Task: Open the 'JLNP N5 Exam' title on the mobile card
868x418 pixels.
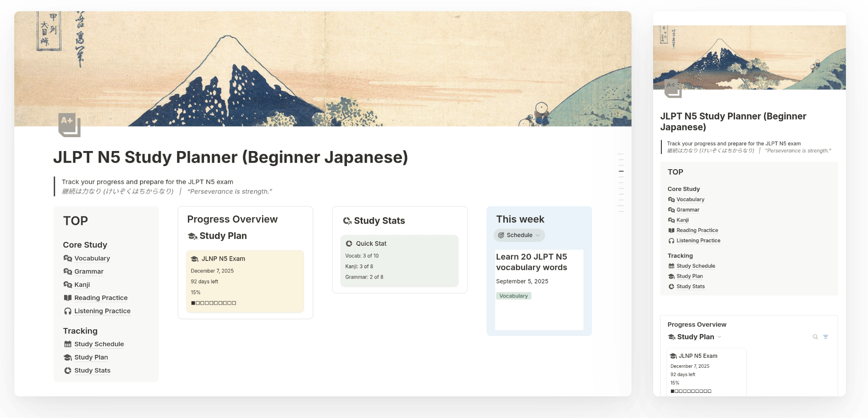Action: coord(698,356)
